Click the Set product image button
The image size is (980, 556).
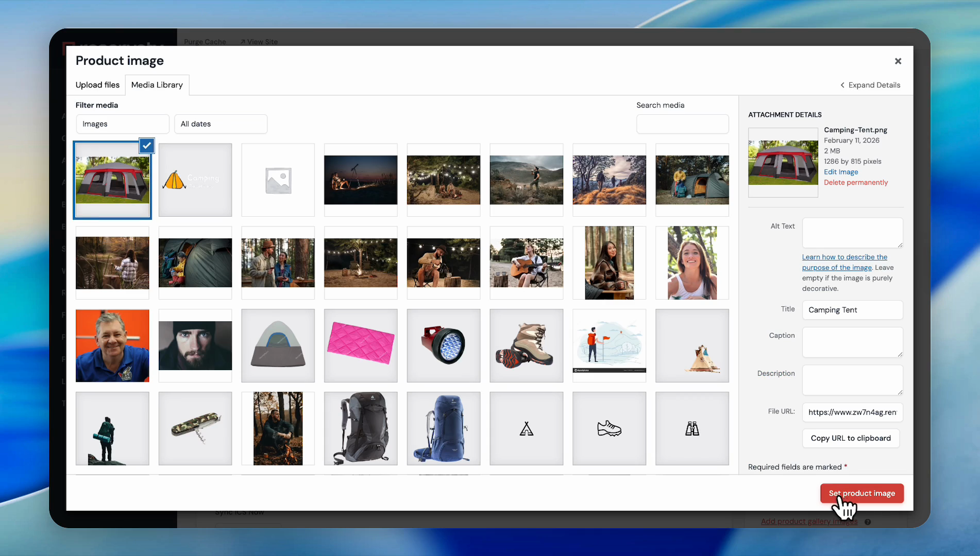click(x=862, y=493)
